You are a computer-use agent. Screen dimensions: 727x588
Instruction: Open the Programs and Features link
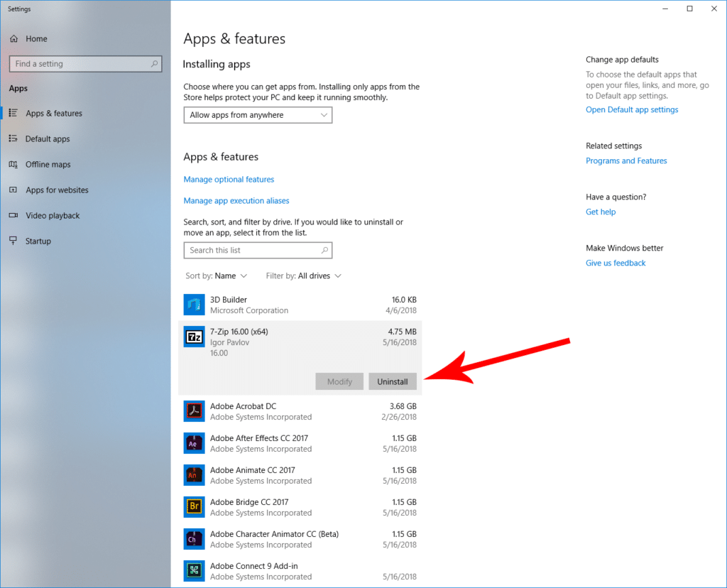pos(625,161)
